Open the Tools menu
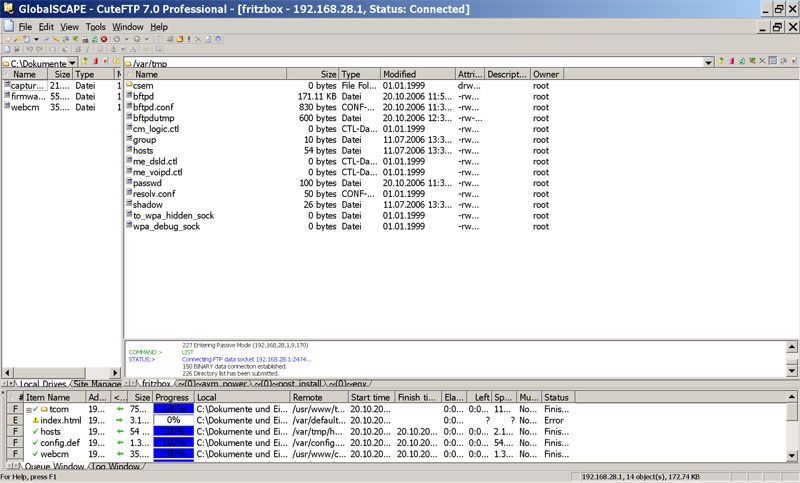Screen dimensions: 800x483 pyautogui.click(x=95, y=27)
